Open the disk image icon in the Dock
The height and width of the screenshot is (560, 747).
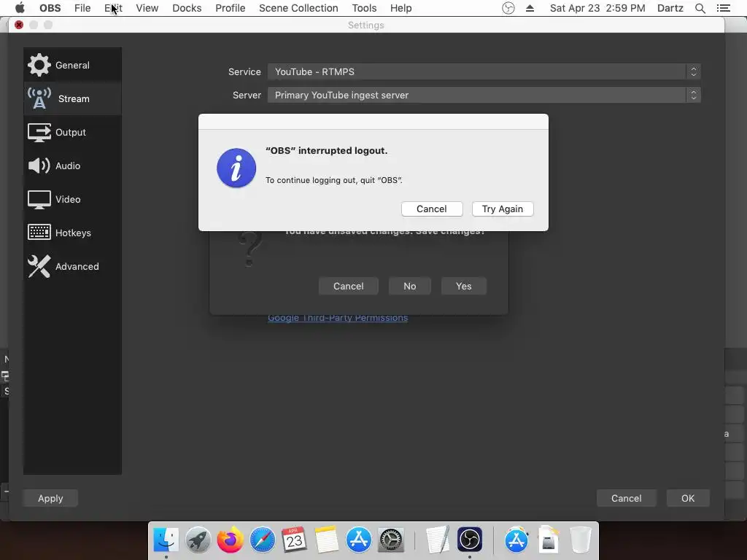click(x=549, y=540)
